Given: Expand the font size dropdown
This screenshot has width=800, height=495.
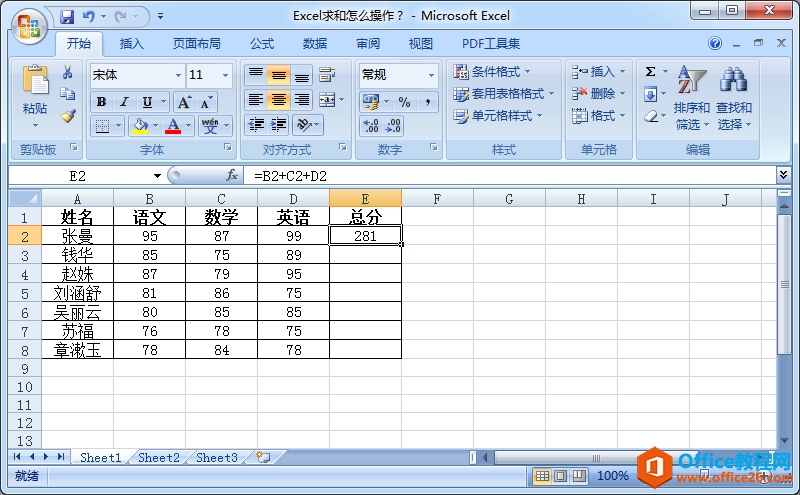Looking at the screenshot, I should [x=226, y=75].
